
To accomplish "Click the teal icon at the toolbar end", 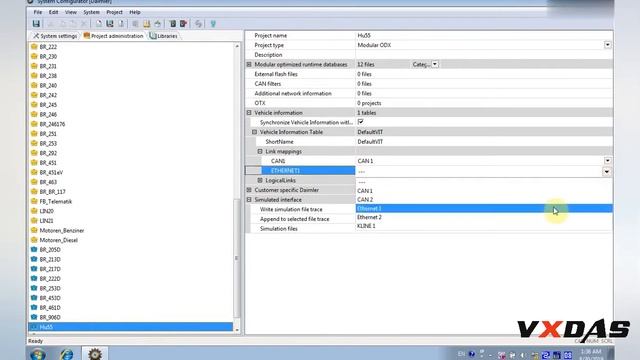I will click(x=213, y=24).
